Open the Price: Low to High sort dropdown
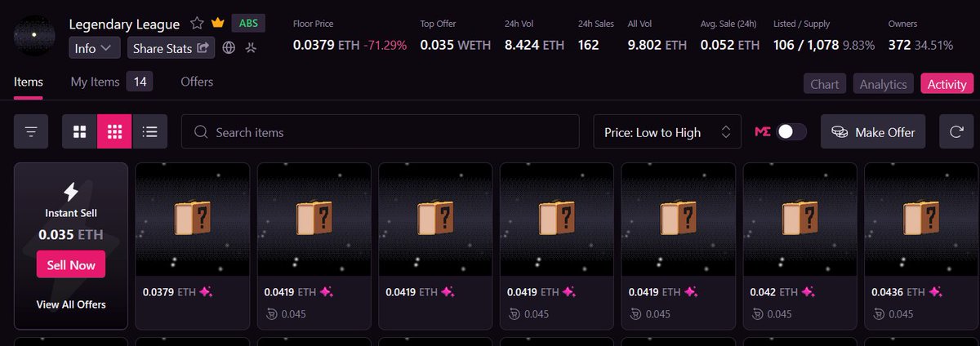Viewport: 980px width, 346px height. 667,131
